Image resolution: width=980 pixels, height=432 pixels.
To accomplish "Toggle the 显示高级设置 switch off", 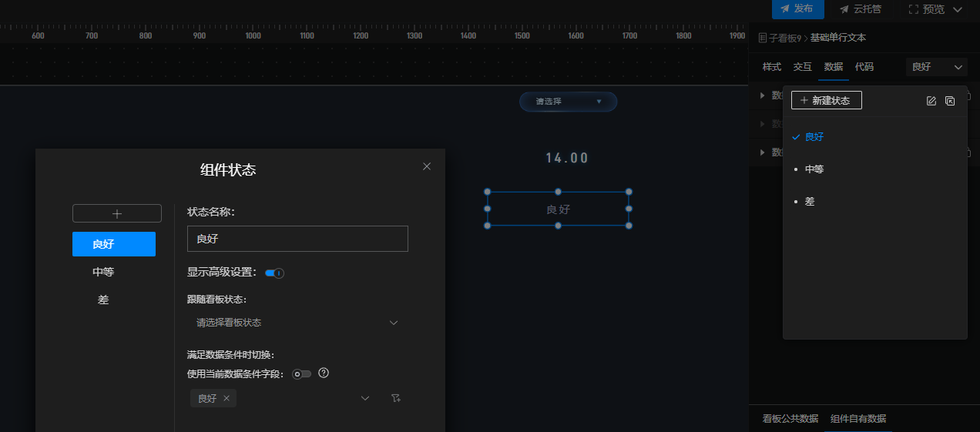I will pos(274,273).
